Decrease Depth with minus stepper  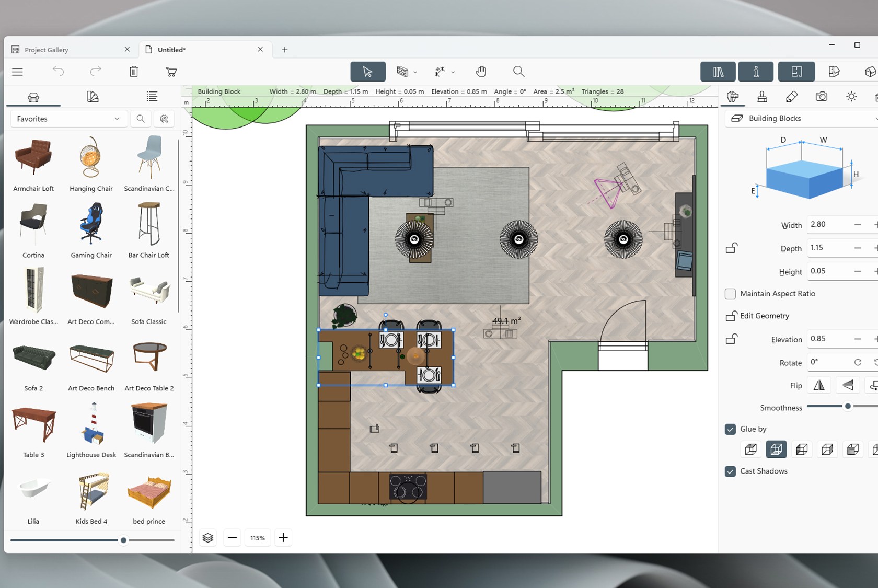(858, 248)
